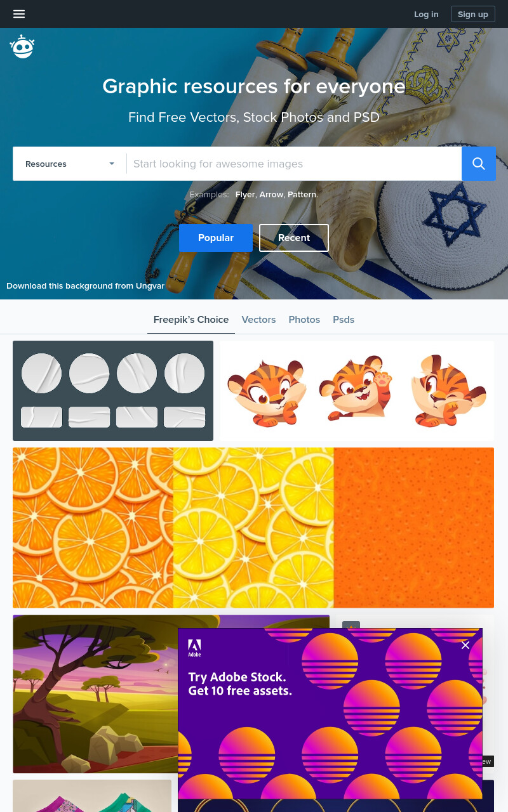508x812 pixels.
Task: Search the example term Pattern
Action: click(302, 195)
